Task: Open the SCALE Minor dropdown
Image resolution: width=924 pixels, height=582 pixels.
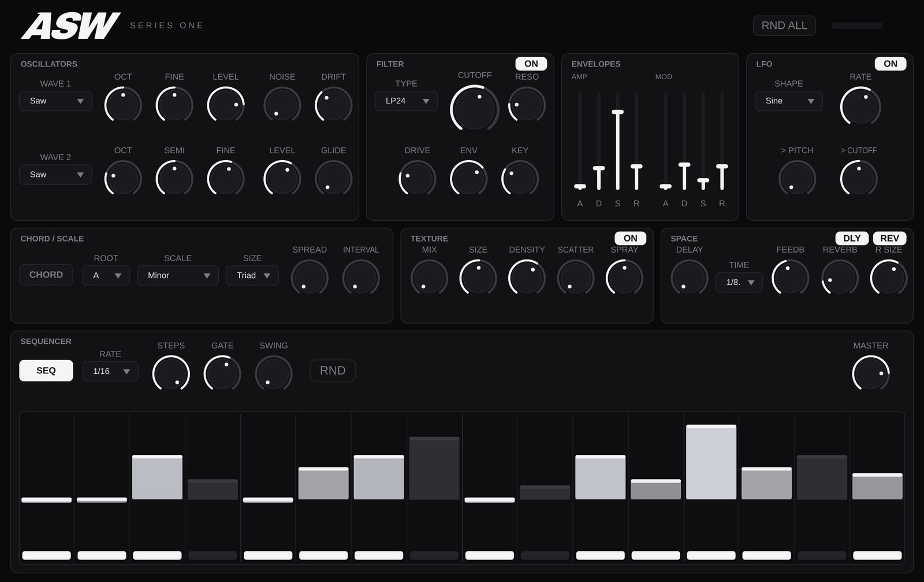Action: click(178, 276)
